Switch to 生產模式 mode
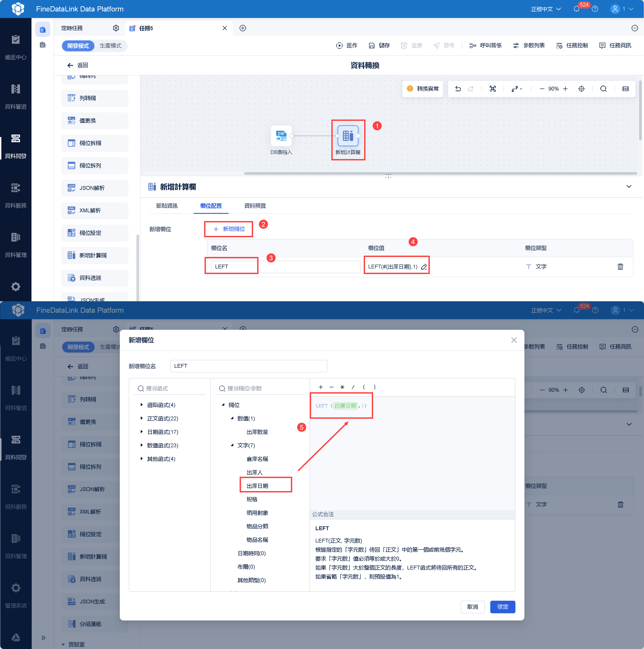 tap(110, 46)
